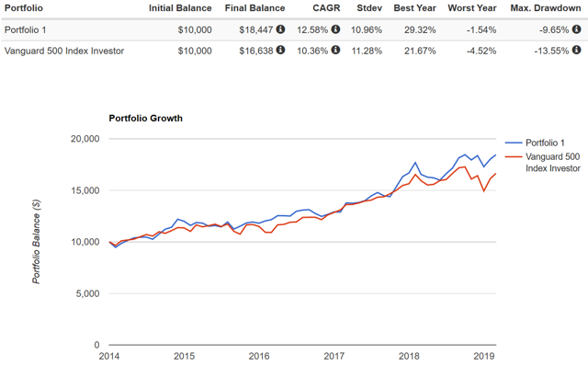Click the Vanguard 500 Index Investor legend entry
The width and height of the screenshot is (588, 366).
pos(543,162)
